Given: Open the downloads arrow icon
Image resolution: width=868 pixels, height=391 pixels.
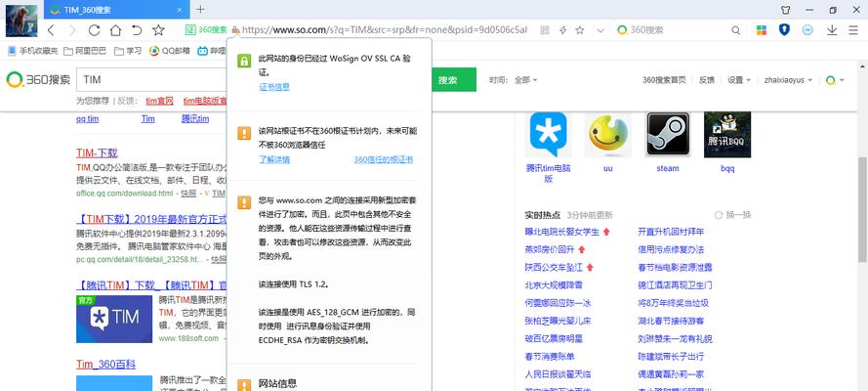Looking at the screenshot, I should [832, 30].
